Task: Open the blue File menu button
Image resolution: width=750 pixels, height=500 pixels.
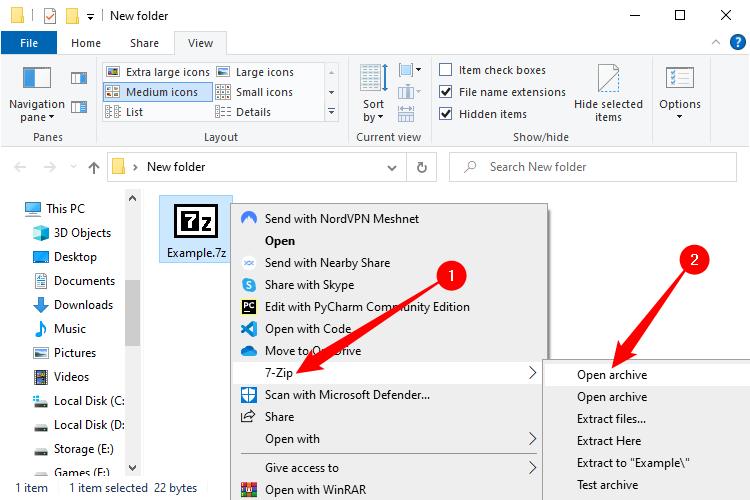Action: (29, 43)
